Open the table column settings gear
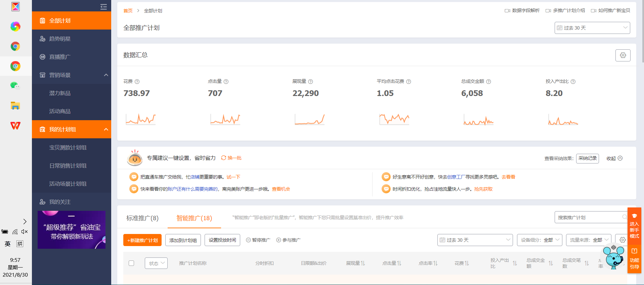 622,240
